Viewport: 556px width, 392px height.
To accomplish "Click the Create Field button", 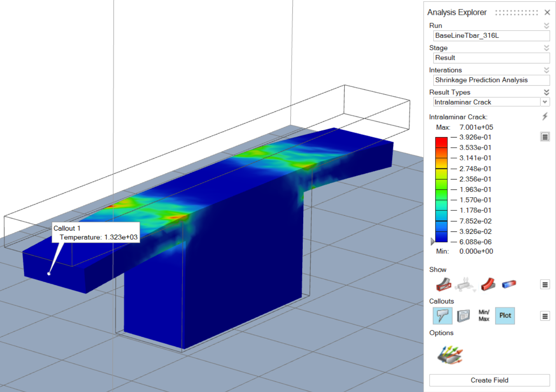I will [489, 380].
